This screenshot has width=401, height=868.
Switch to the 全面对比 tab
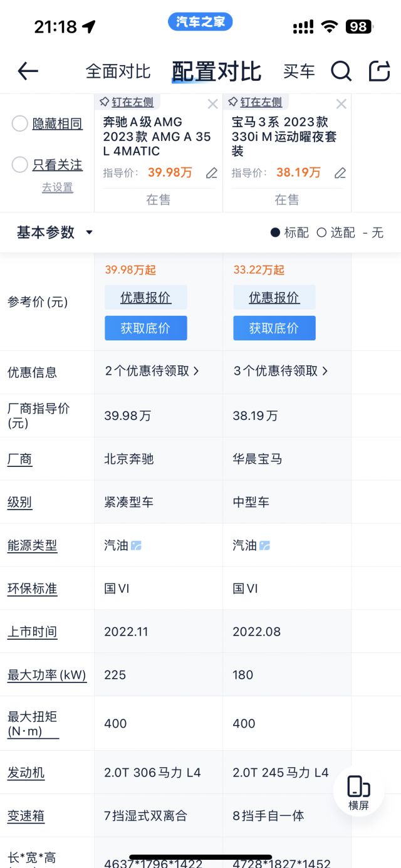(x=118, y=71)
